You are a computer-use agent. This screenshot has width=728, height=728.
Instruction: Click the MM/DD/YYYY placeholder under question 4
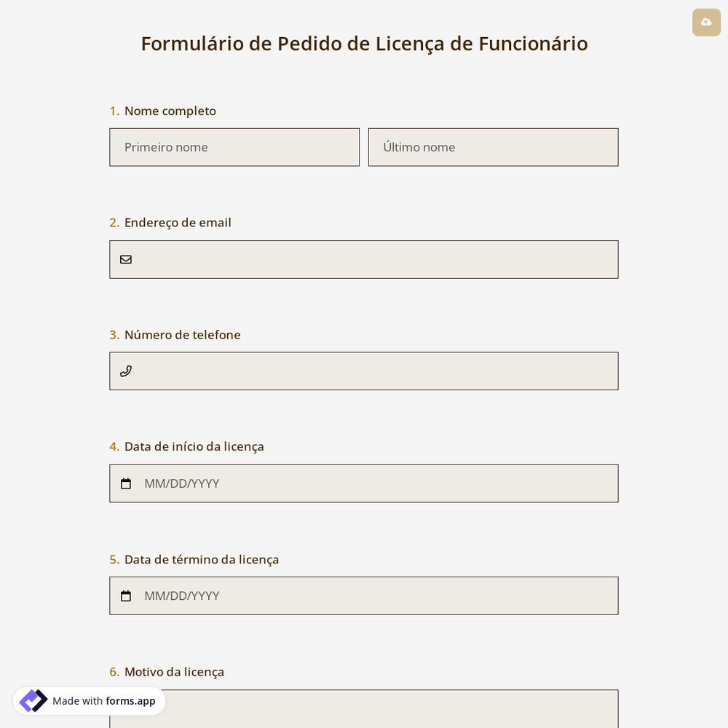(x=181, y=483)
